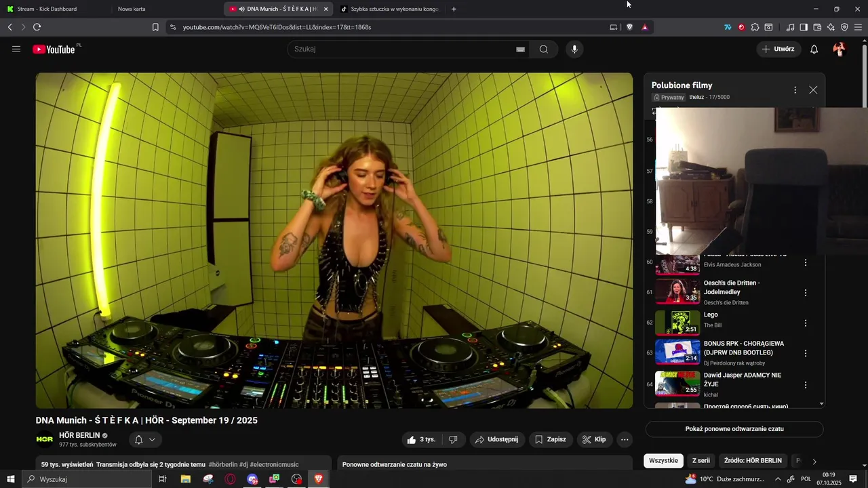Image resolution: width=868 pixels, height=488 pixels.
Task: Start voice search with microphone icon
Action: (574, 49)
